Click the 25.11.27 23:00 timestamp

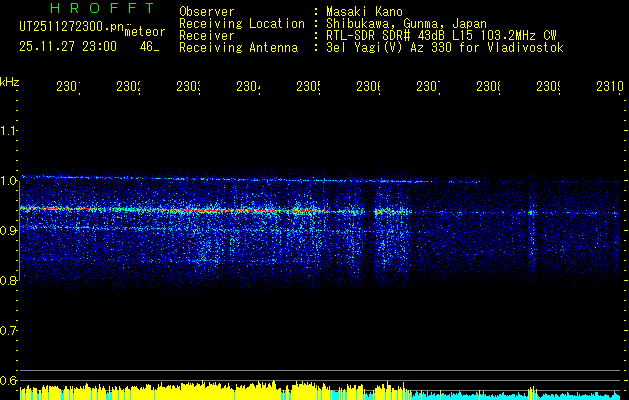[68, 47]
